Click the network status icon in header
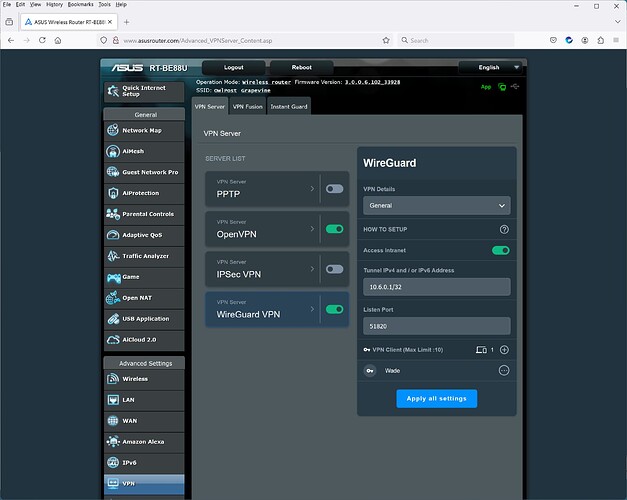Image resolution: width=627 pixels, height=500 pixels. (x=502, y=87)
